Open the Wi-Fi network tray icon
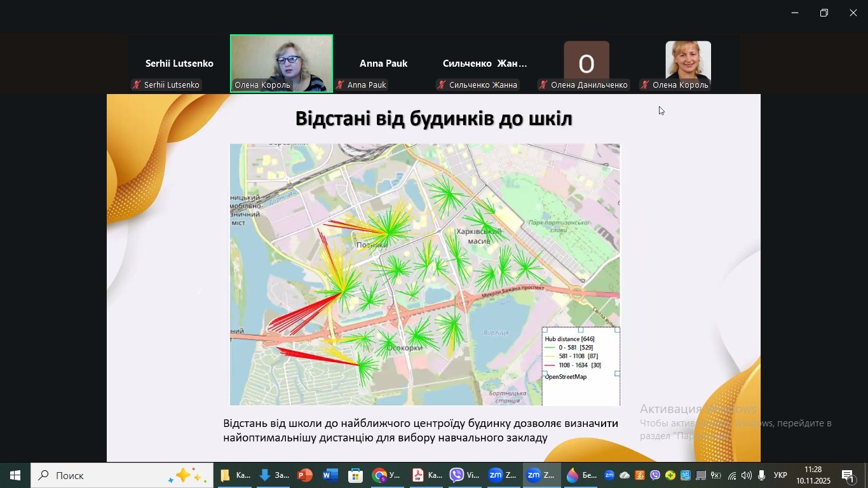This screenshot has width=868, height=488. tap(731, 475)
